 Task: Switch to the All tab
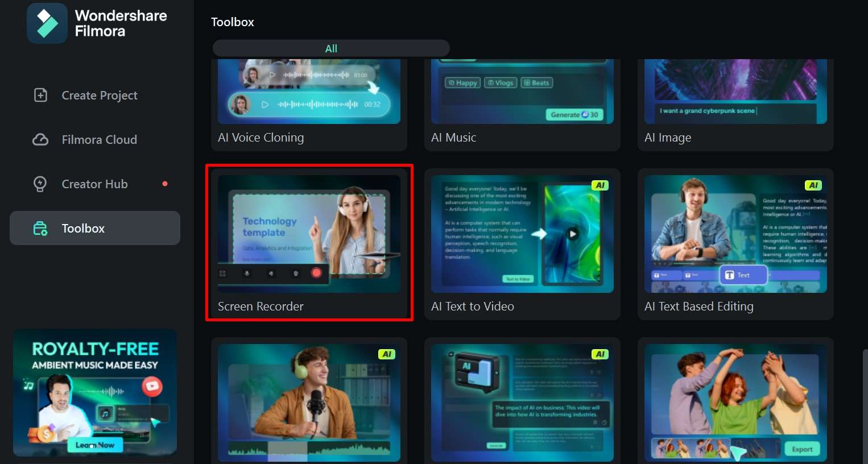click(x=331, y=48)
